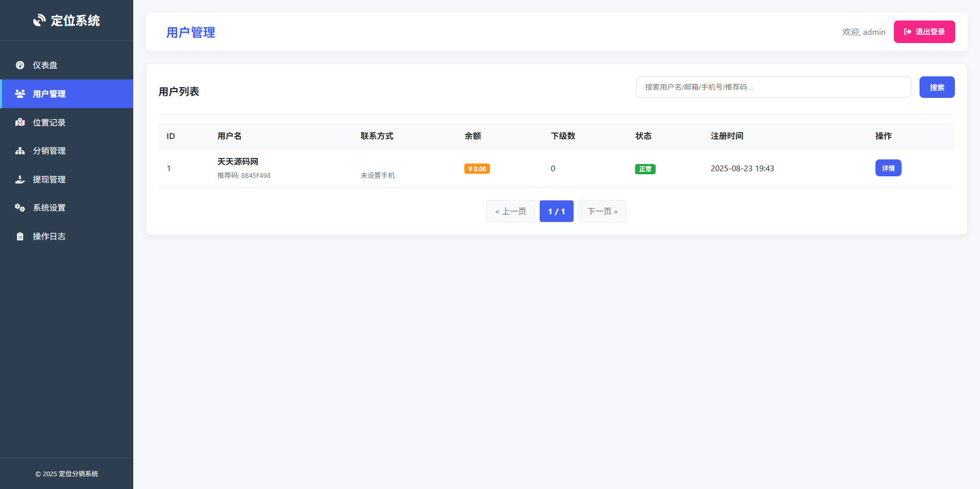Select the 1 / 1 page indicator
This screenshot has height=489, width=980.
pos(556,211)
